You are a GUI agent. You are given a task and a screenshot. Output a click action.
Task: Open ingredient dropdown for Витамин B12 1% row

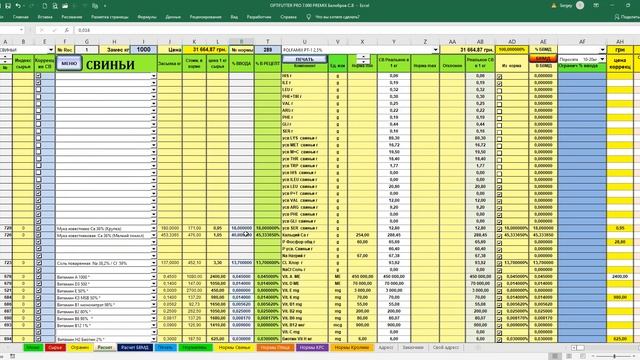point(153,325)
